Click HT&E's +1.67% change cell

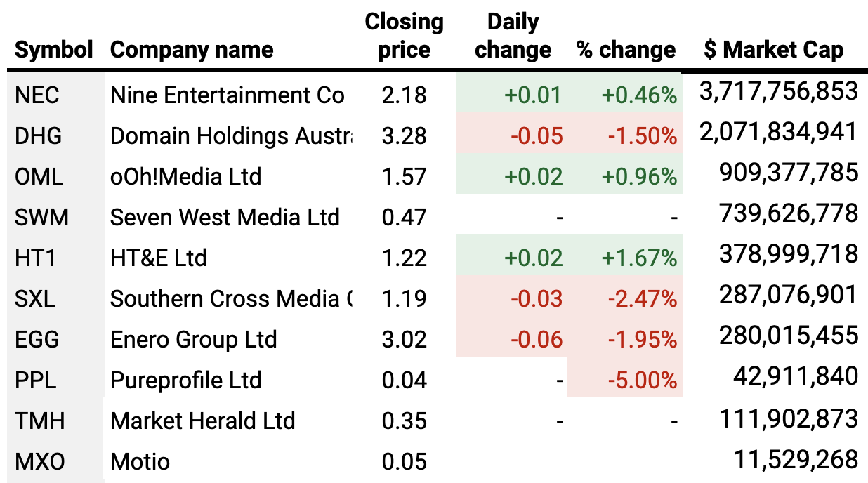click(x=638, y=258)
